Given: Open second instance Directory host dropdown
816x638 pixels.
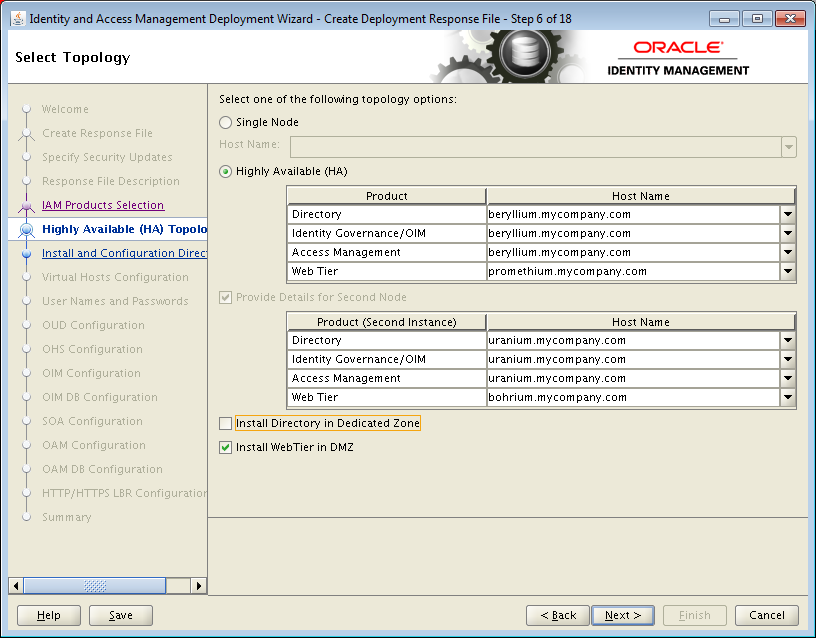Looking at the screenshot, I should click(788, 340).
